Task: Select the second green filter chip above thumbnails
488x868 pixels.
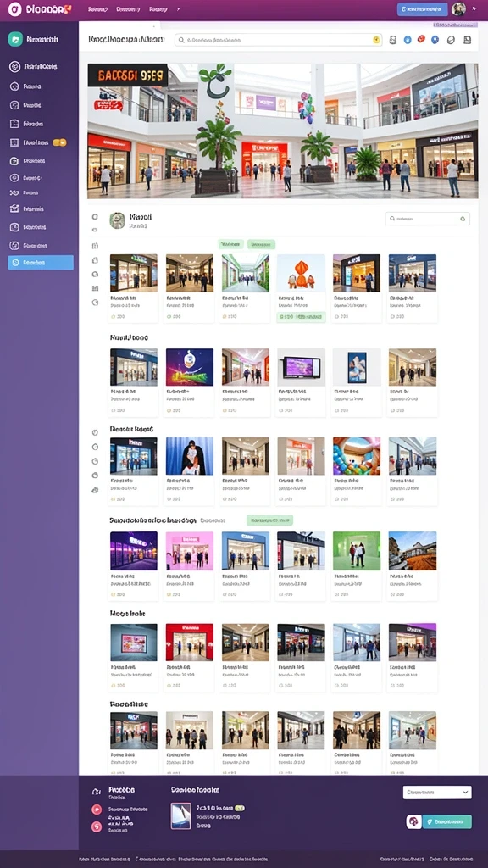Action: pyautogui.click(x=261, y=244)
